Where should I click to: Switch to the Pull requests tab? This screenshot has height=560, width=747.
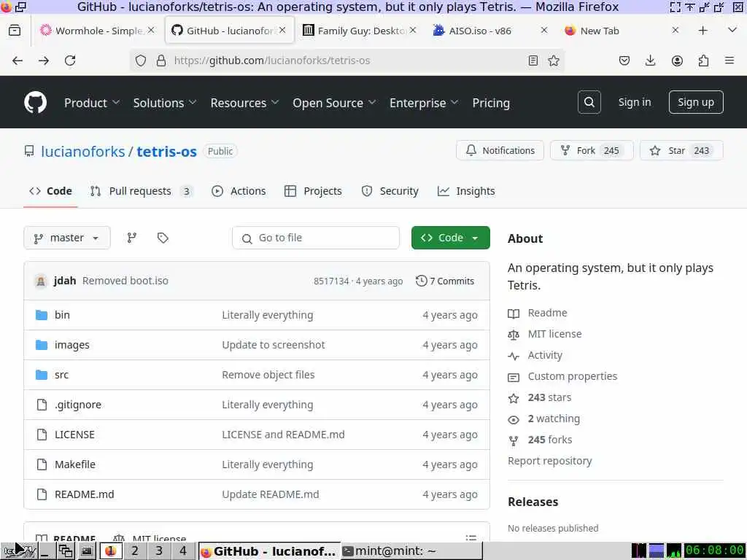coord(141,191)
